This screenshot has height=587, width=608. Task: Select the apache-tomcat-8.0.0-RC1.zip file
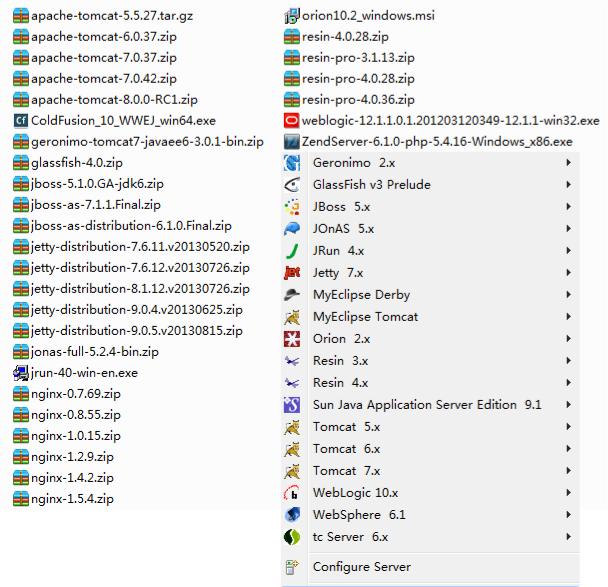pyautogui.click(x=113, y=100)
